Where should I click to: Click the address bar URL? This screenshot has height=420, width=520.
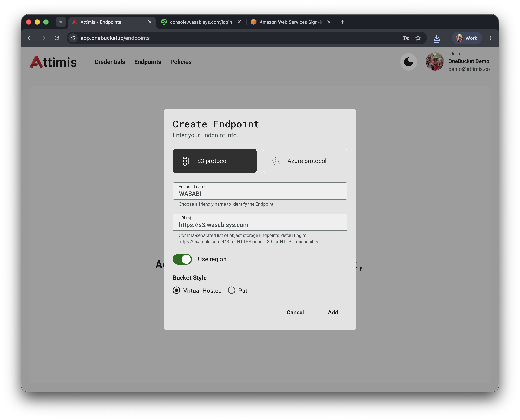pyautogui.click(x=115, y=38)
